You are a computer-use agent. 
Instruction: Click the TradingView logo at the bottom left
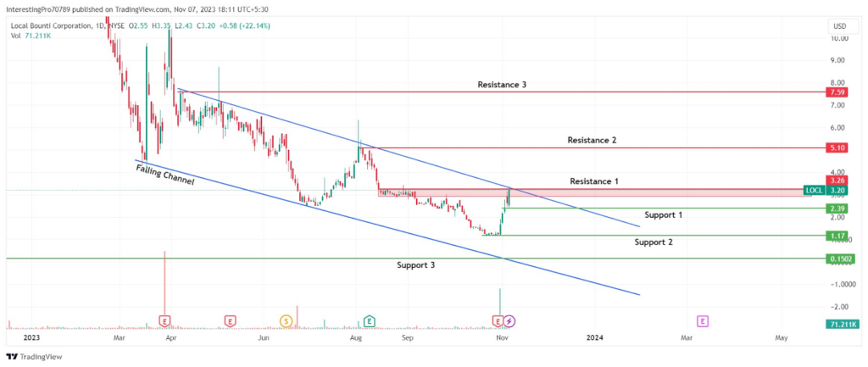(34, 357)
